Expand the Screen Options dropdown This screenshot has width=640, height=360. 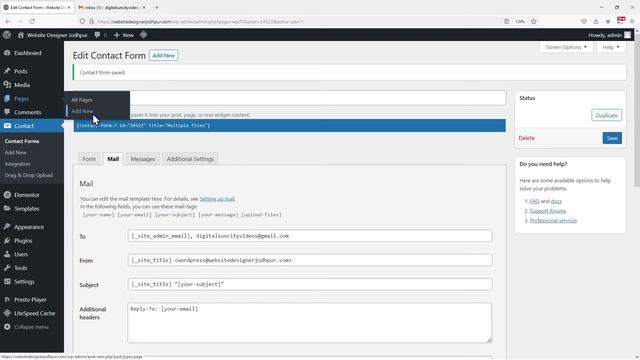pyautogui.click(x=566, y=47)
